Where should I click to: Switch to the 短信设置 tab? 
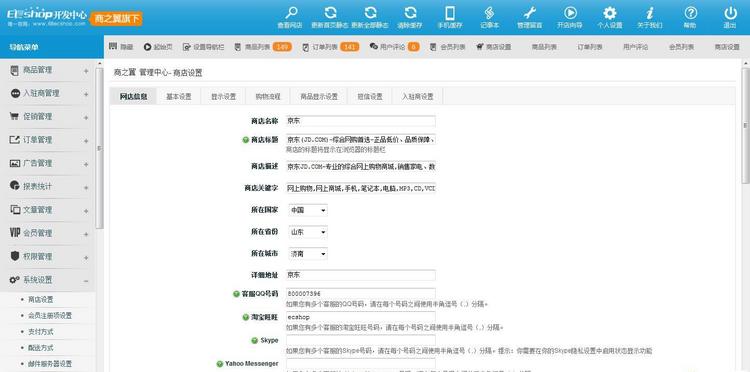[370, 96]
